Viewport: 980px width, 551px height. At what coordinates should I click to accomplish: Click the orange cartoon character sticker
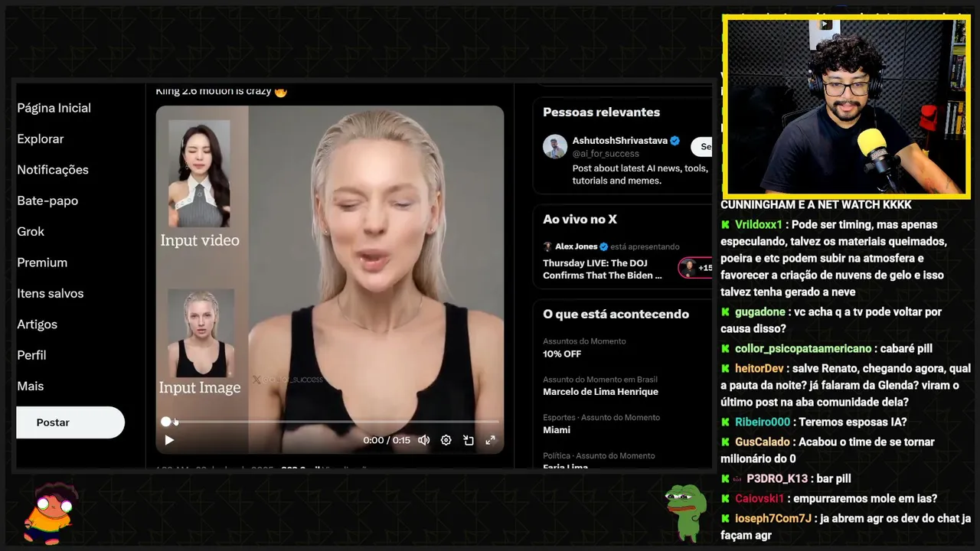tap(49, 513)
